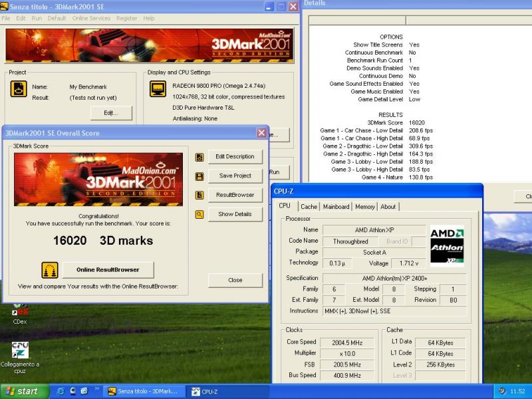The width and height of the screenshot is (532, 399).
Task: Click the yellow trees icon beside Online ResultBrowser
Action: [50, 271]
